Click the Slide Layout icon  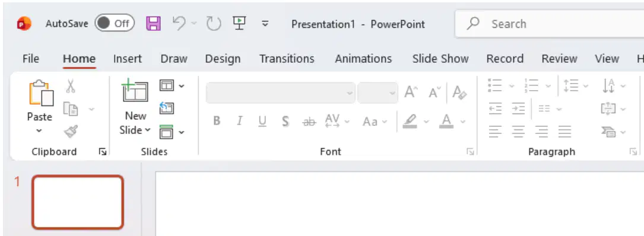pos(167,85)
